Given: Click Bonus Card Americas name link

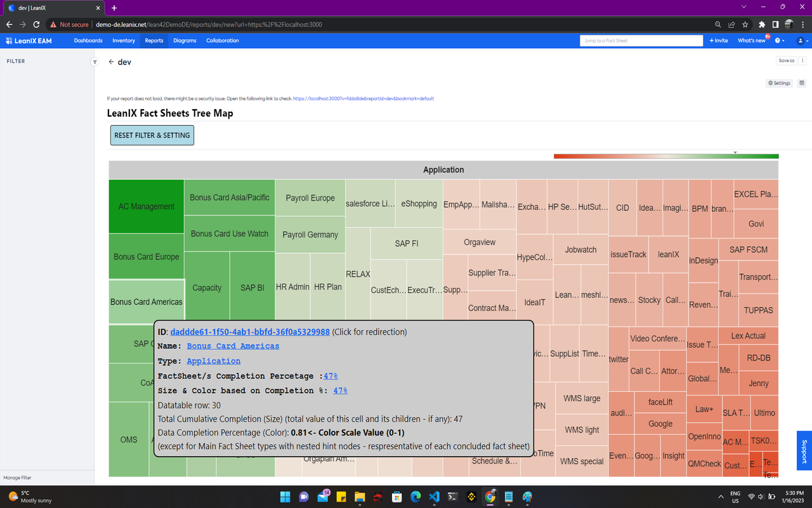Looking at the screenshot, I should 233,346.
